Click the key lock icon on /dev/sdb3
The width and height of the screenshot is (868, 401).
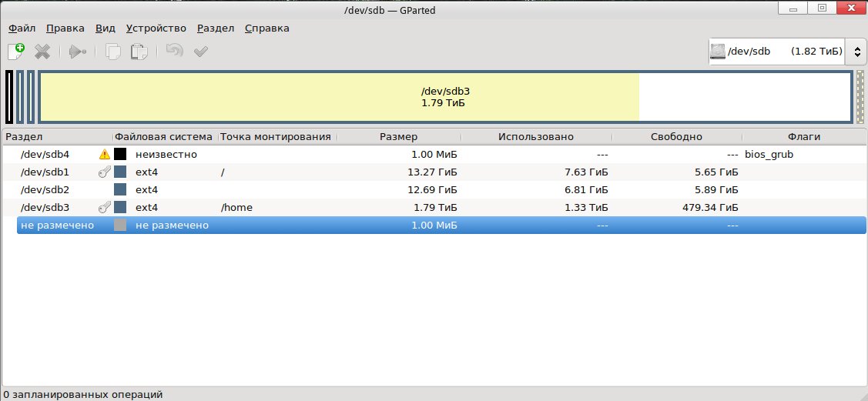pyautogui.click(x=104, y=207)
